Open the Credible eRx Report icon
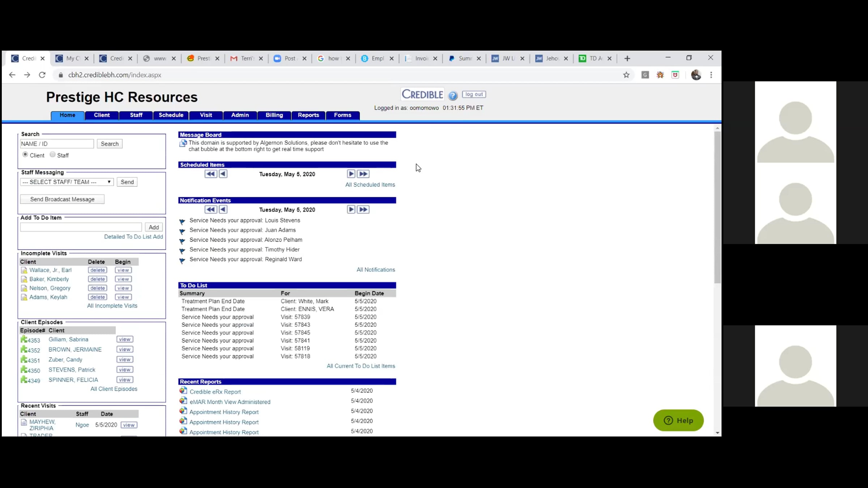 [x=183, y=391]
